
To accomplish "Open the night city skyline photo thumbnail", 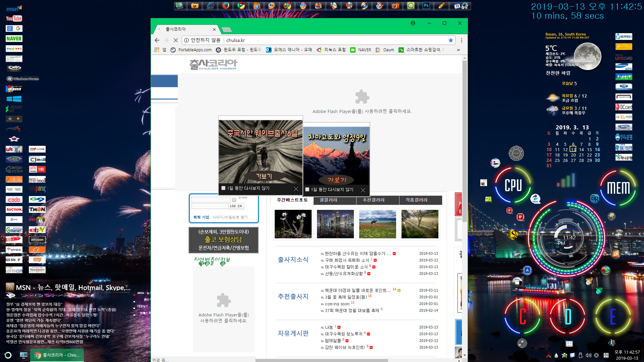I will (335, 224).
